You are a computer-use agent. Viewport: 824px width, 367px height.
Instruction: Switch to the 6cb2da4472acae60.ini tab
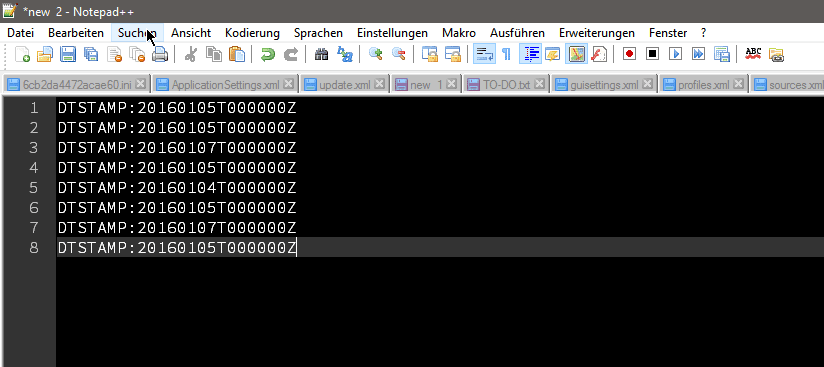pyautogui.click(x=77, y=85)
